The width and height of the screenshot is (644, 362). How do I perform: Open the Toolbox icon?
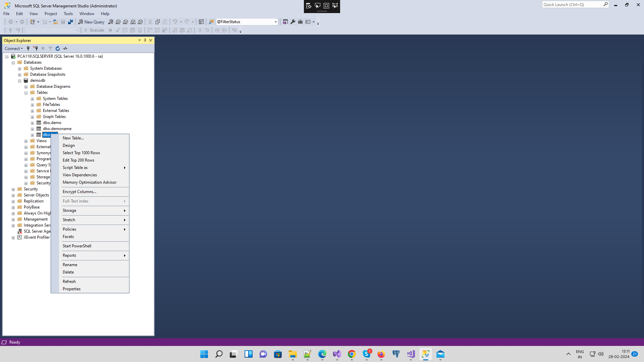pyautogui.click(x=300, y=22)
